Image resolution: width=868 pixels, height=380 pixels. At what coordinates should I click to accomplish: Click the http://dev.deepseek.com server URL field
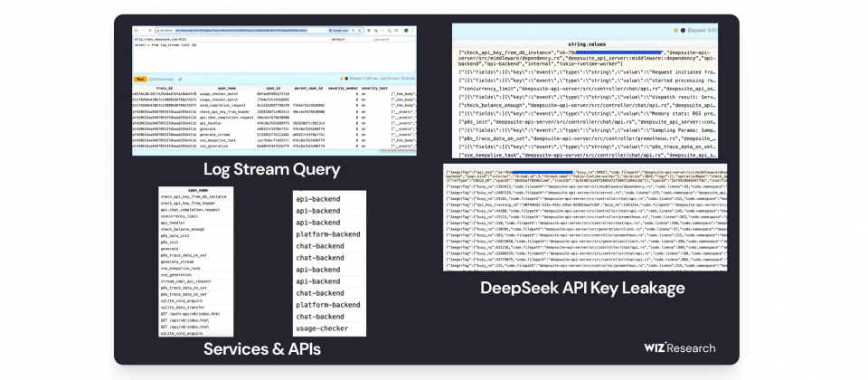point(231,39)
